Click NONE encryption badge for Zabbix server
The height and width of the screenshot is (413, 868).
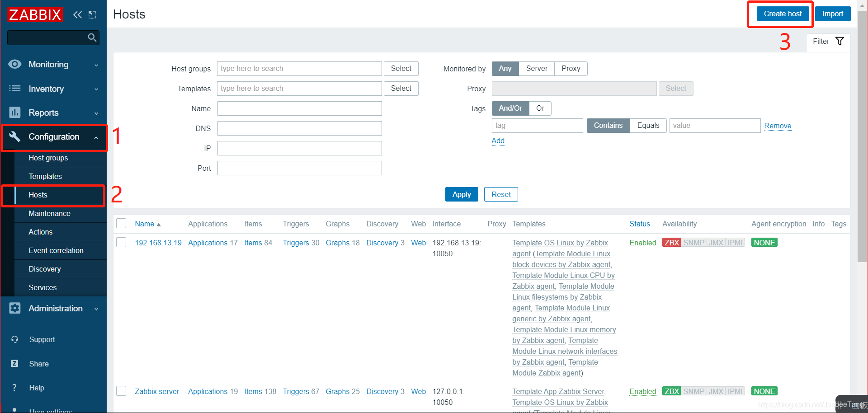(764, 391)
